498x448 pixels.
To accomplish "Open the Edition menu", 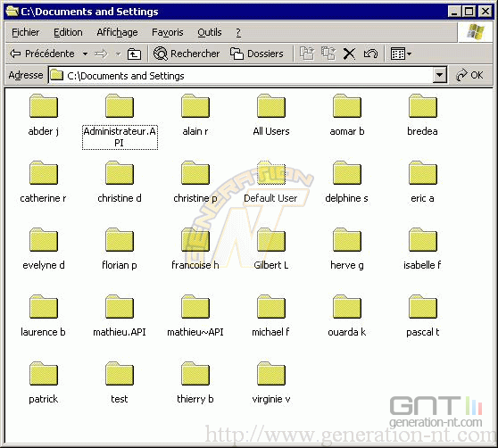I will tap(68, 32).
